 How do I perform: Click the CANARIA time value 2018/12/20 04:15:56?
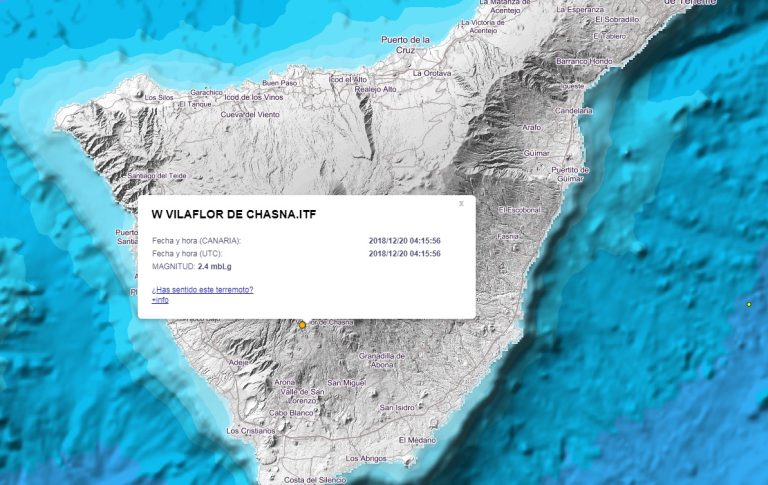pos(404,241)
